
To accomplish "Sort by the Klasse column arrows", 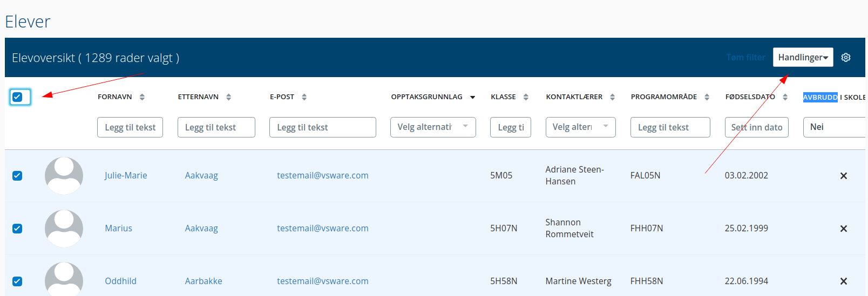I will coord(526,97).
